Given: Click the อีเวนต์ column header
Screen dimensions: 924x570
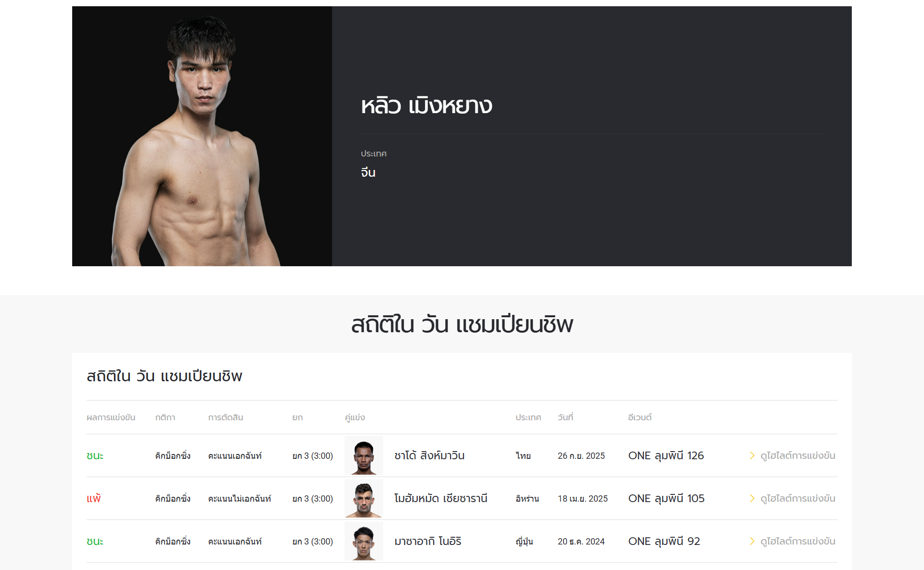Looking at the screenshot, I should coord(640,417).
